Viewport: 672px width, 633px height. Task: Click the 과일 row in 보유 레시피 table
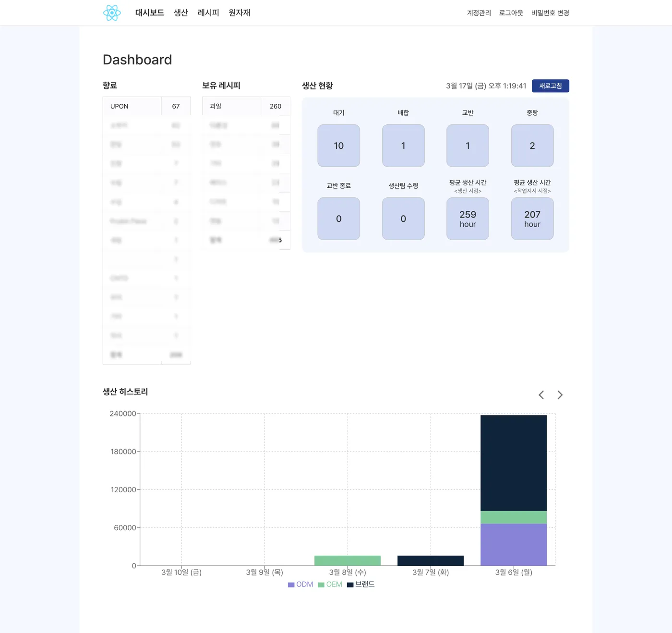click(246, 106)
